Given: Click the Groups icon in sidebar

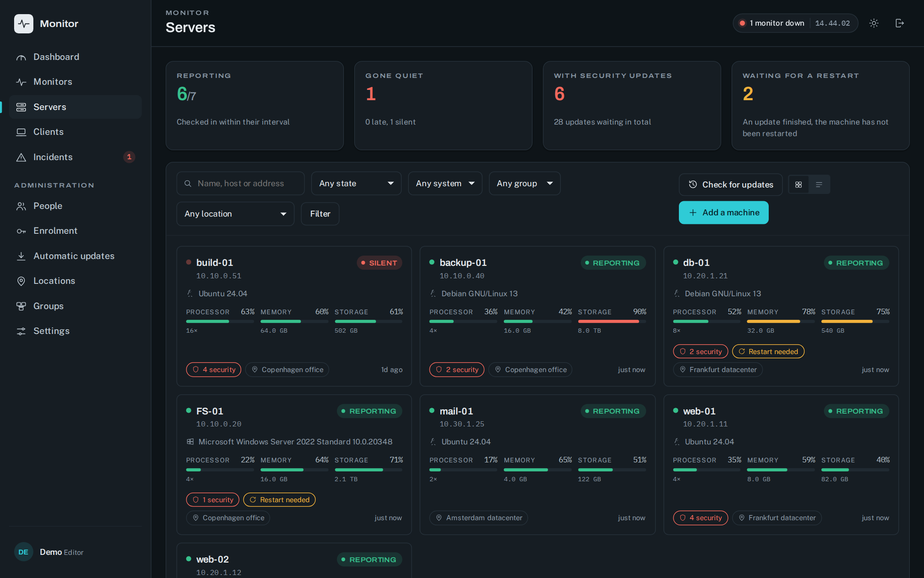Looking at the screenshot, I should (x=21, y=306).
